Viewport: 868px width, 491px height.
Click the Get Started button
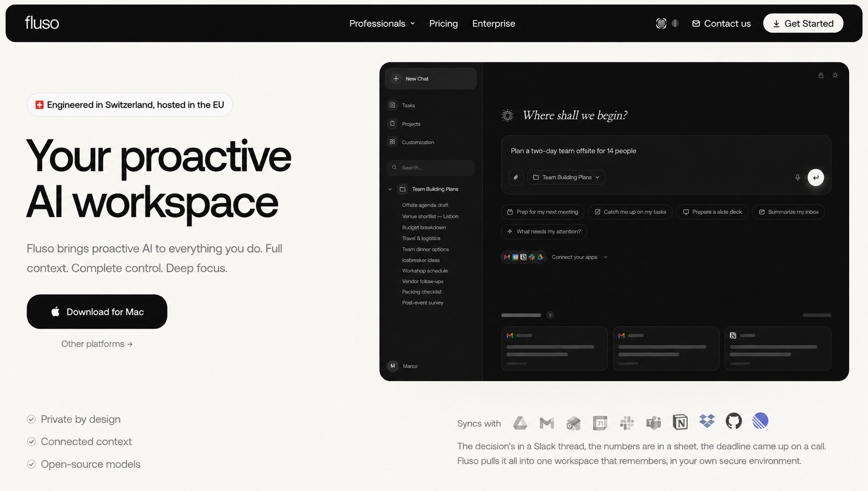coord(803,23)
